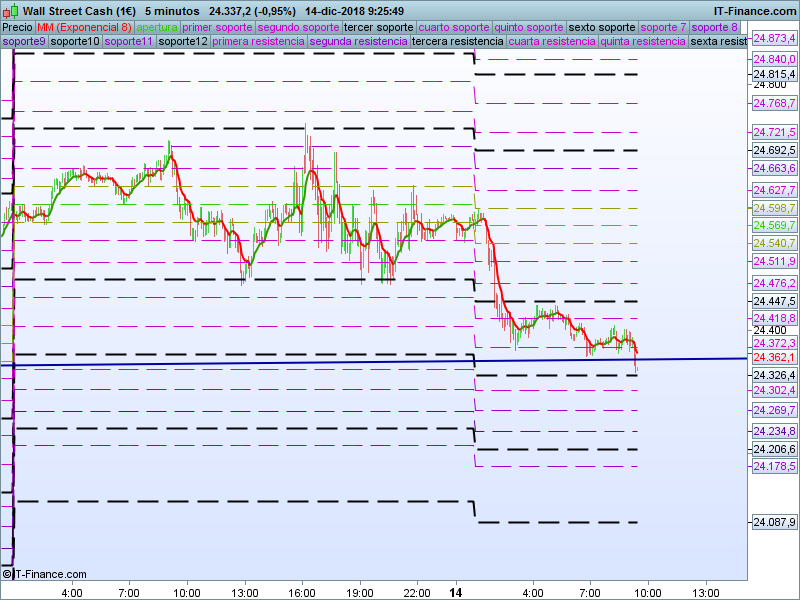800x600 pixels.
Task: Select the quinto soporte label
Action: [x=529, y=27]
